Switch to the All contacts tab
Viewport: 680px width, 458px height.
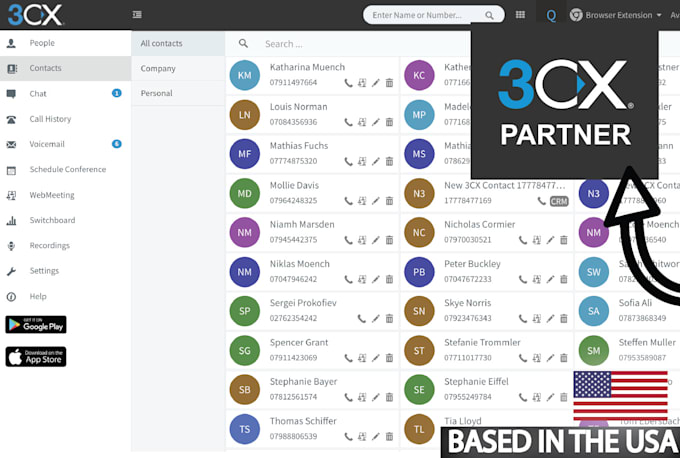click(178, 43)
